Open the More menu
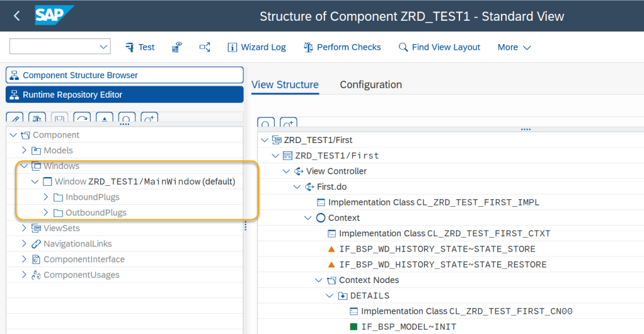This screenshot has width=644, height=334. (x=514, y=47)
